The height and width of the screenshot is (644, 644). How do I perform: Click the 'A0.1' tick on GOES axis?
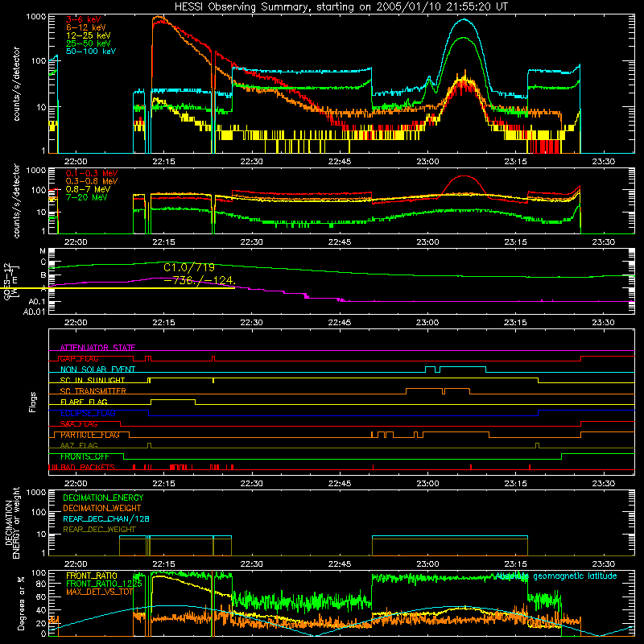point(37,302)
